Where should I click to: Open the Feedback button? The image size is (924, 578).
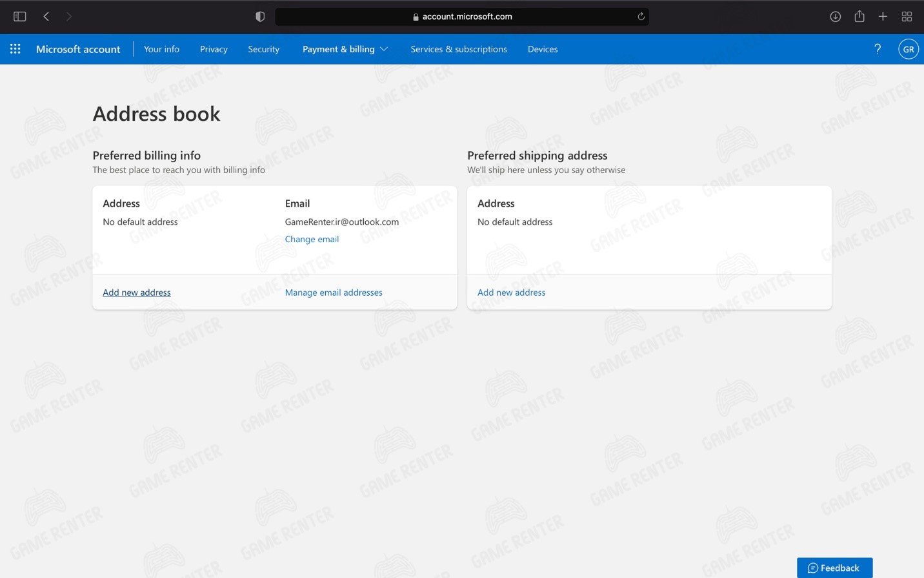834,568
